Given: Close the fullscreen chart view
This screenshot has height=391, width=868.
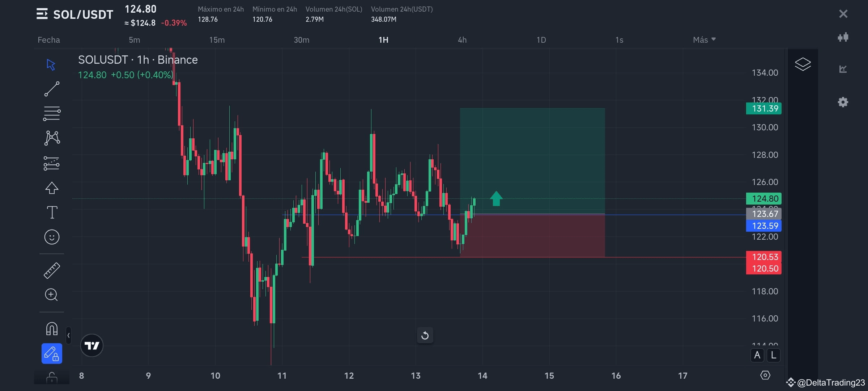Looking at the screenshot, I should click(x=843, y=14).
